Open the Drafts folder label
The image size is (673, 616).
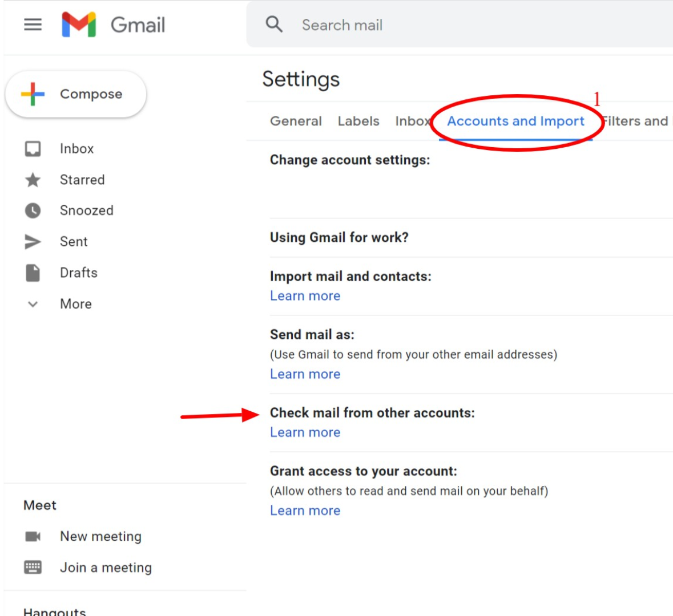[79, 273]
